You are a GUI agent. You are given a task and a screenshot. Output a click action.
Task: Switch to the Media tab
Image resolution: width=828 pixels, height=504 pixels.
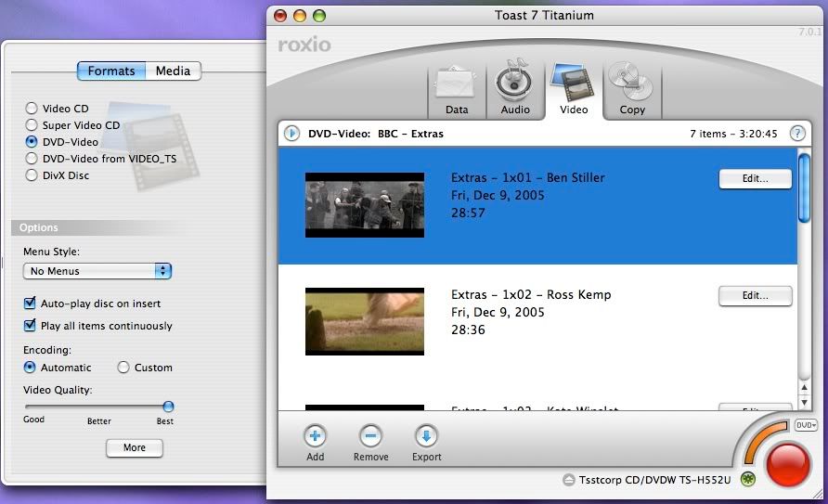pyautogui.click(x=174, y=71)
